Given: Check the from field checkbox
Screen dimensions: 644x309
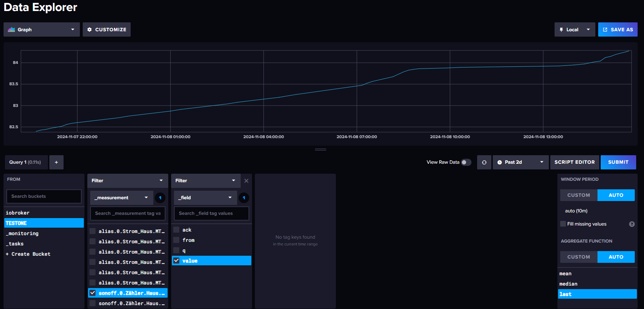Looking at the screenshot, I should pos(176,240).
